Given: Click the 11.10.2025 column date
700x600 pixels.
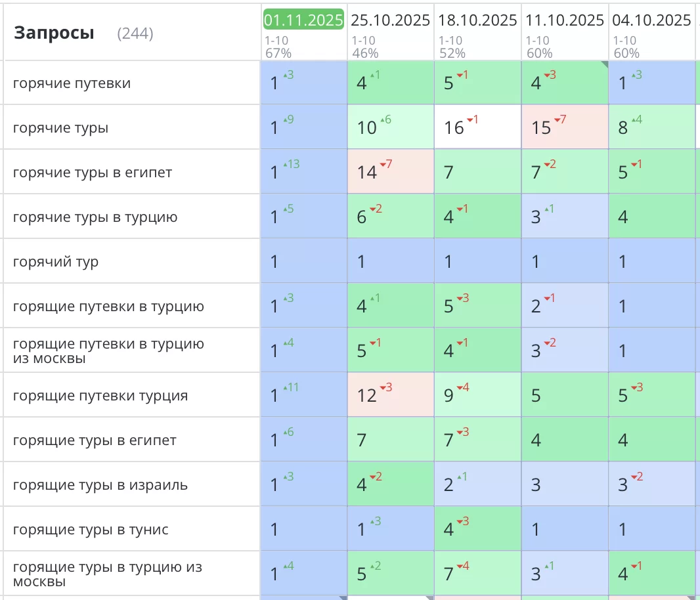Looking at the screenshot, I should pos(565,20).
